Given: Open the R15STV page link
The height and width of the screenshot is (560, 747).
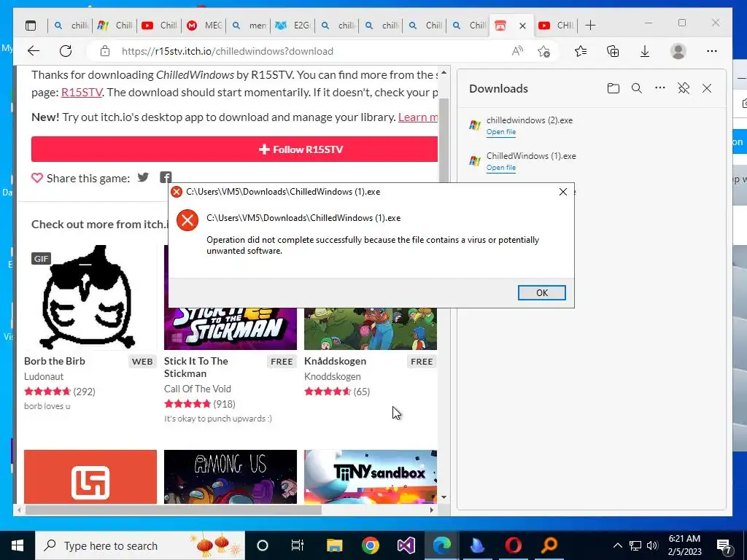Looking at the screenshot, I should [x=82, y=93].
